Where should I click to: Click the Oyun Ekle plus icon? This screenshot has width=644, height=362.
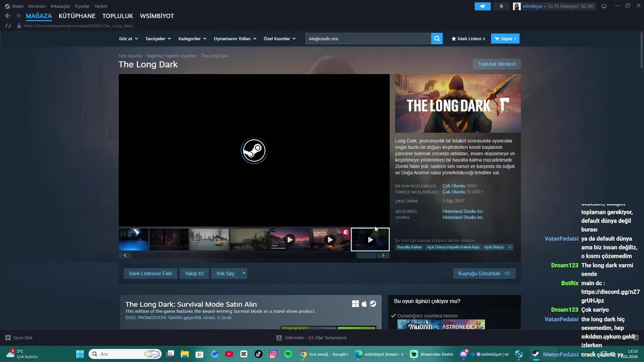pyautogui.click(x=8, y=338)
